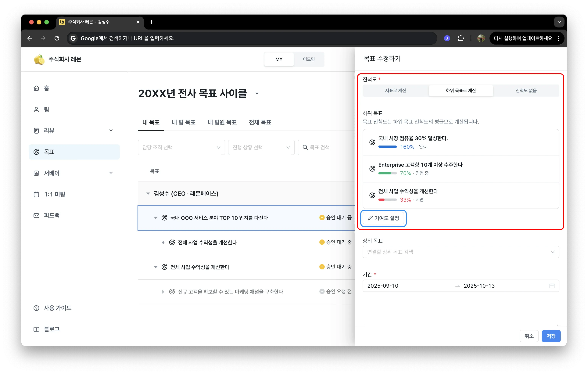
Task: Collapse the 김성수 (CEO) group
Action: [x=148, y=193]
